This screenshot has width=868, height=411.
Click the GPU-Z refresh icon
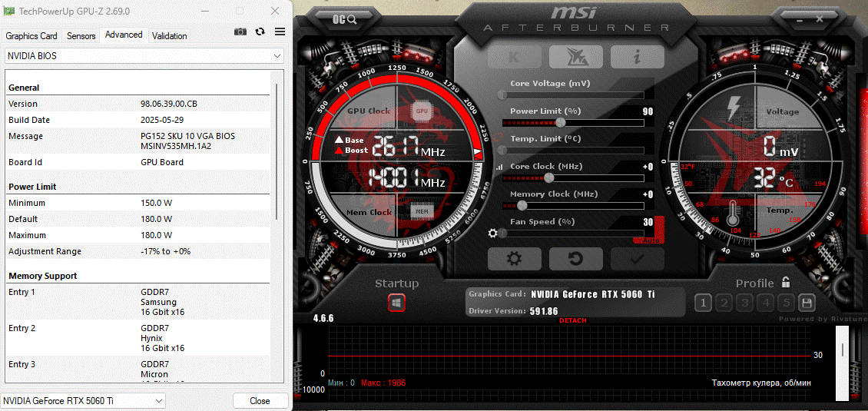pyautogui.click(x=260, y=31)
